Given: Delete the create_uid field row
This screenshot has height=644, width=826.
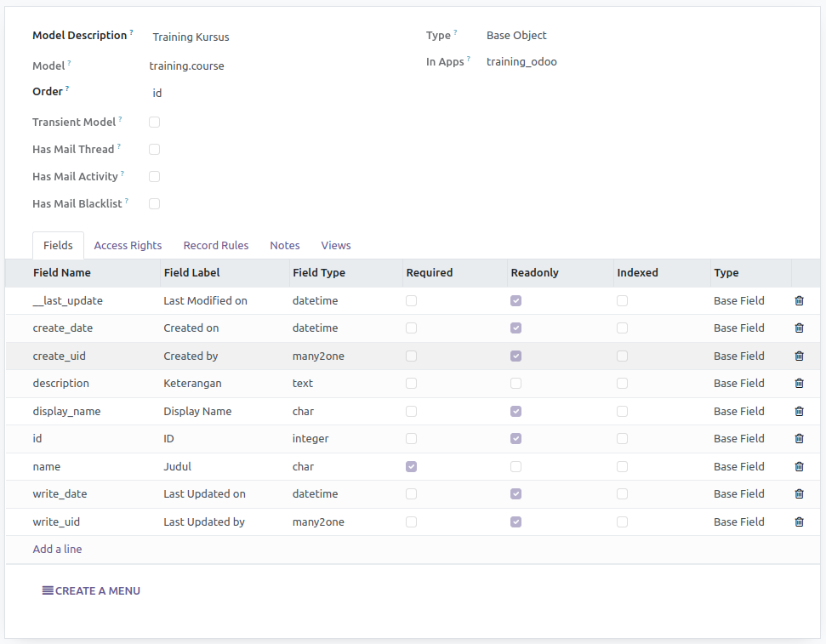Looking at the screenshot, I should tap(799, 356).
